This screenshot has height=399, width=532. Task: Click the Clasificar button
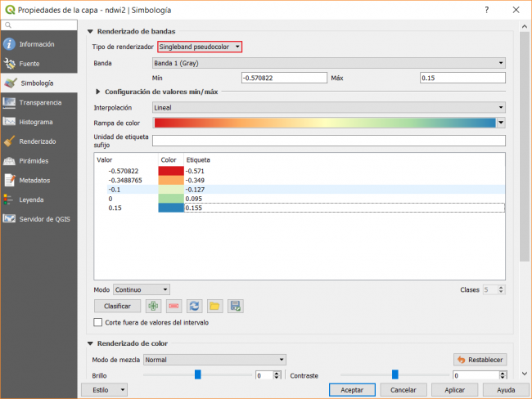(117, 306)
